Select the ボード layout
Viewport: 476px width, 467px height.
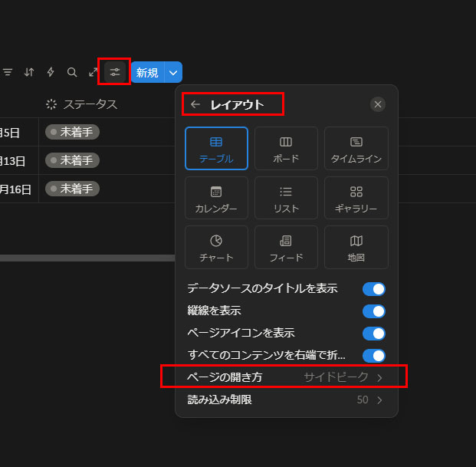click(286, 148)
